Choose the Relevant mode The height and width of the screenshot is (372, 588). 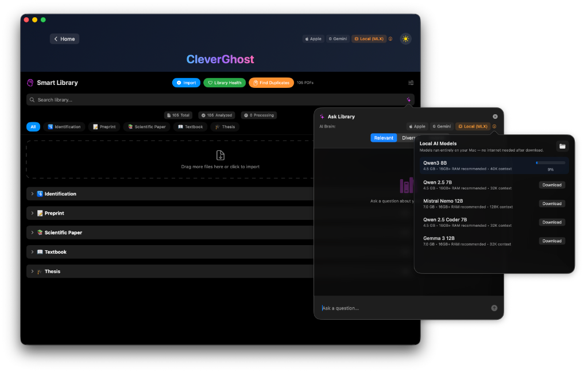pos(384,138)
